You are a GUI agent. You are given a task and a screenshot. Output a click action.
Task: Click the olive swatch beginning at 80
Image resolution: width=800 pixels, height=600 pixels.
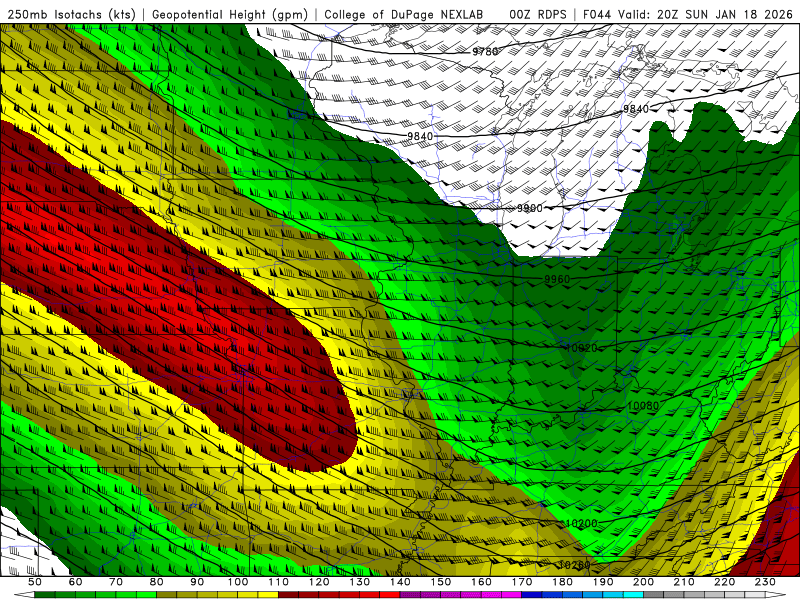click(166, 595)
